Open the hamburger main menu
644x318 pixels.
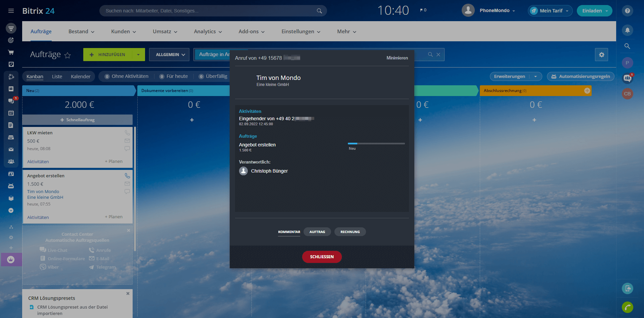coord(11,11)
